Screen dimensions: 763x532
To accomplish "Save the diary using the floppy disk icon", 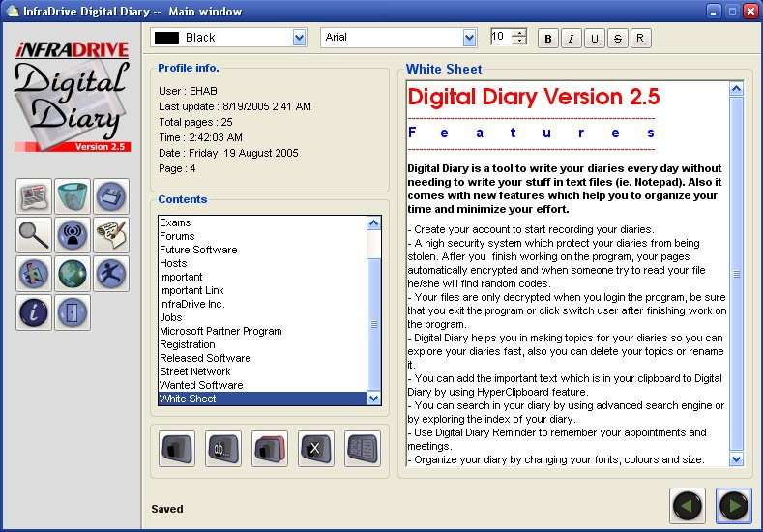I will tap(111, 196).
